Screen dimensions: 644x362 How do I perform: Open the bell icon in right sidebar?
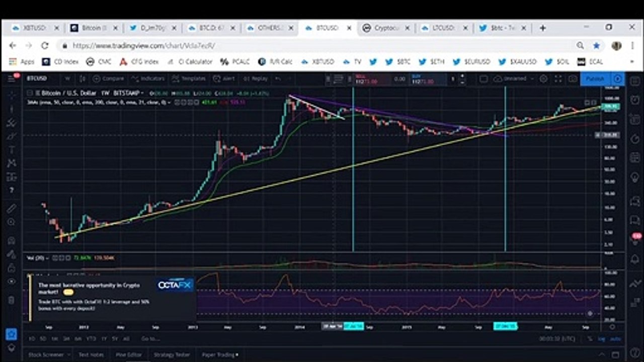[x=635, y=259]
